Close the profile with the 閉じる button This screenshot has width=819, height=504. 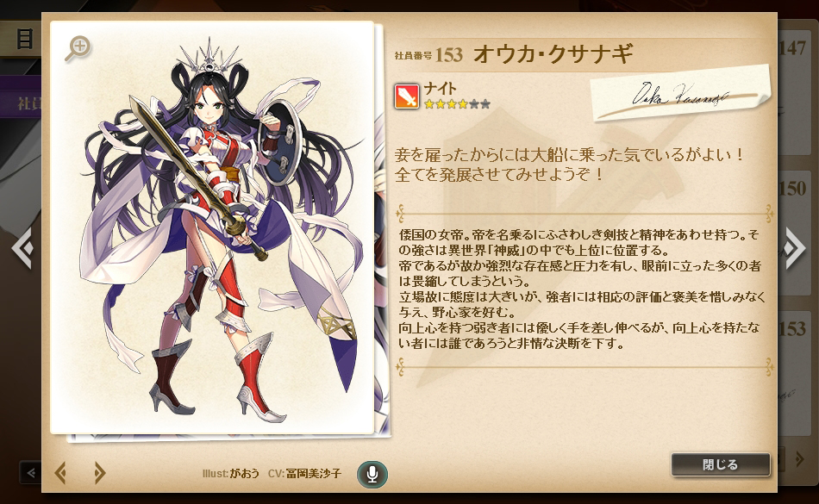point(720,464)
